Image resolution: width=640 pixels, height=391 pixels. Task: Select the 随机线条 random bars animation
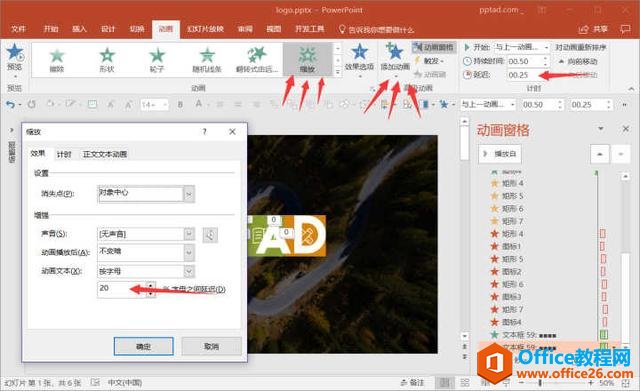[207, 60]
